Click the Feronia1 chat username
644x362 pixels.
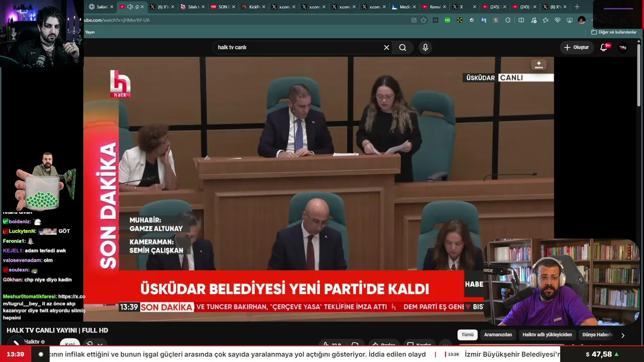14,241
